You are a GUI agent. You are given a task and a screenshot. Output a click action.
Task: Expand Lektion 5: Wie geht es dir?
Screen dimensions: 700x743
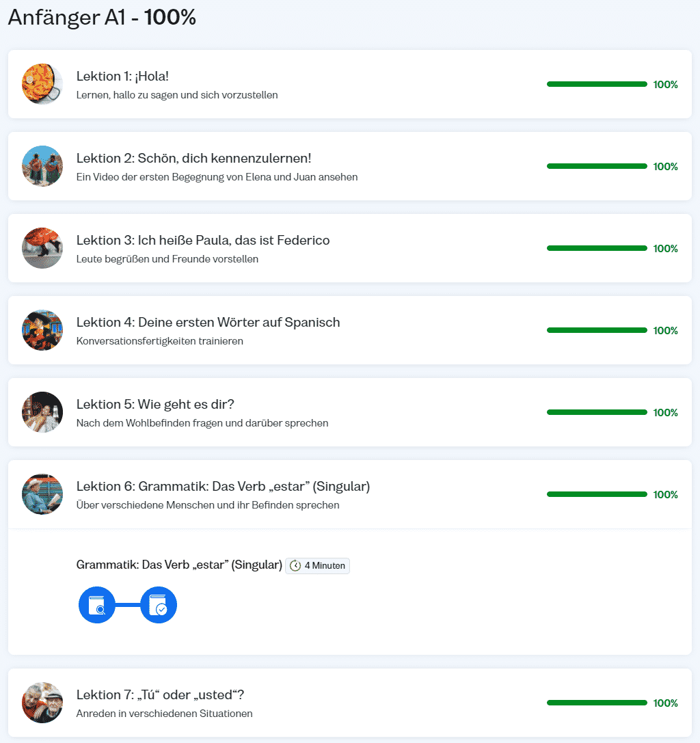coord(154,405)
